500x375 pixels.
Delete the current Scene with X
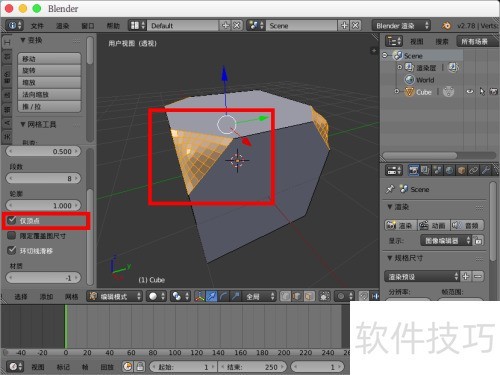click(355, 25)
